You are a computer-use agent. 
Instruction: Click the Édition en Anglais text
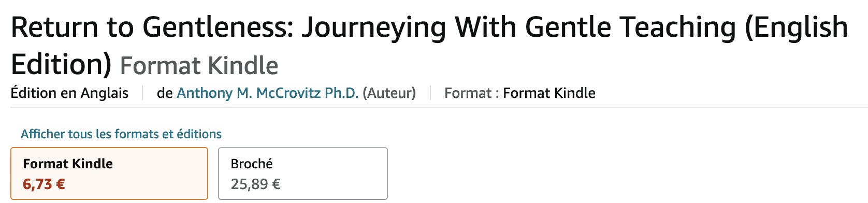click(x=69, y=93)
